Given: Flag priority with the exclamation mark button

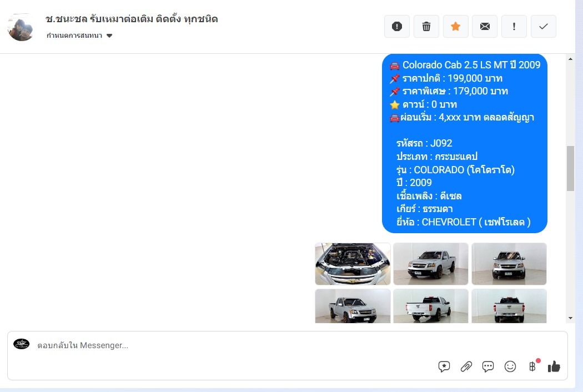Looking at the screenshot, I should click(514, 27).
